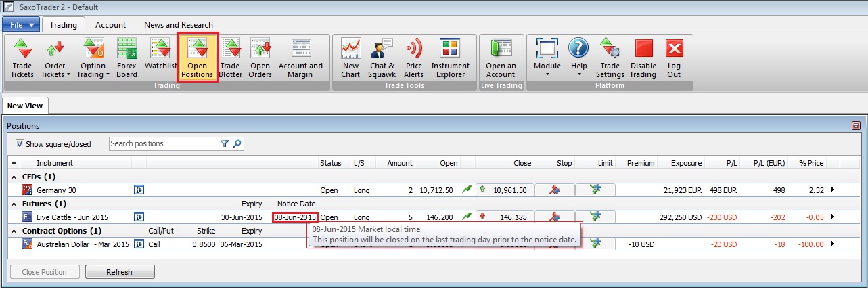
Task: Close the Positions panel
Action: click(x=856, y=126)
